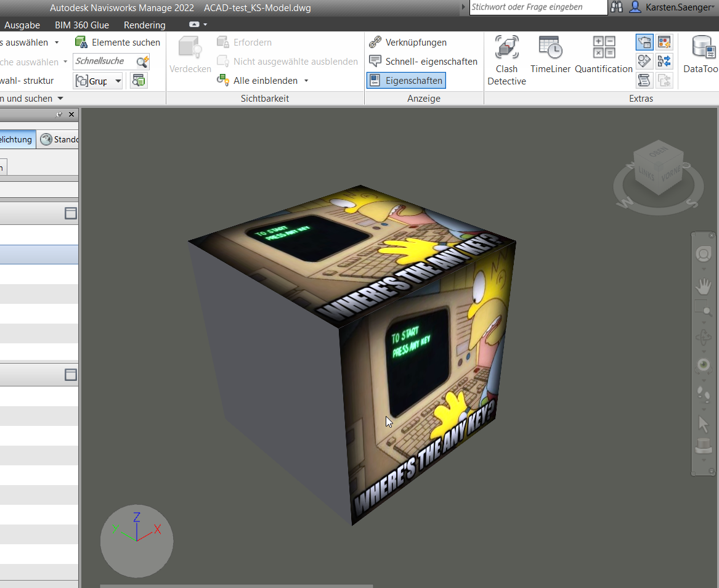Image resolution: width=719 pixels, height=588 pixels.
Task: Open the SteeringWheels navigation tool
Action: [x=703, y=254]
